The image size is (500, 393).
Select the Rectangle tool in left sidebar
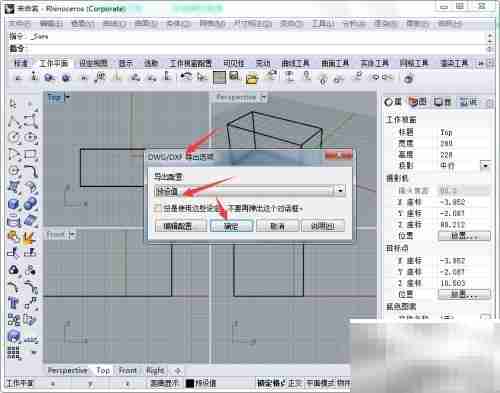30,154
